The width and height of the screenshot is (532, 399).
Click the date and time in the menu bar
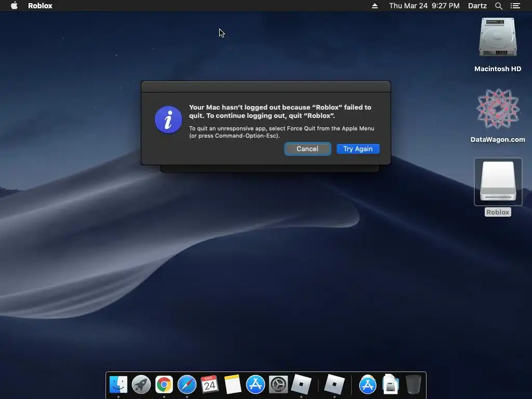[x=424, y=6]
